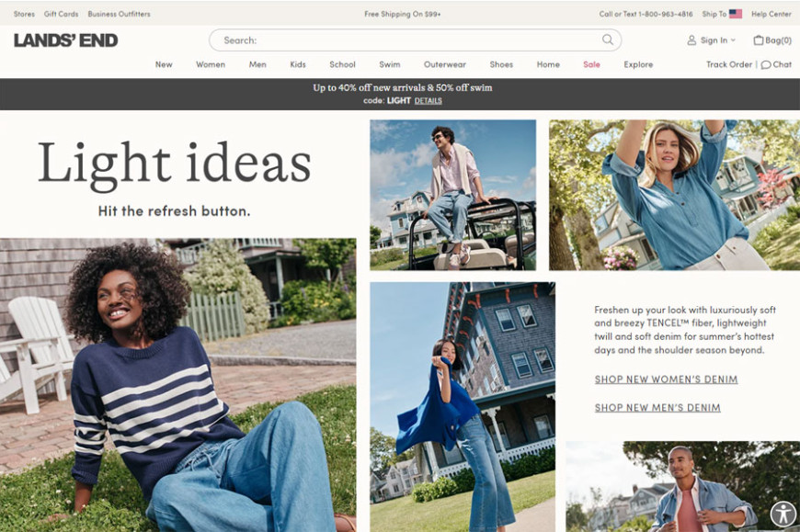Click the Gift Cards link
Screen dimensions: 800x532
click(62, 14)
